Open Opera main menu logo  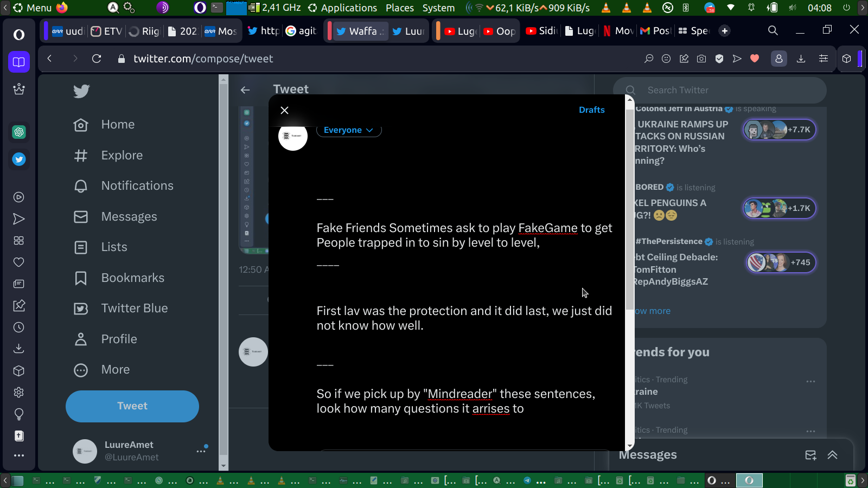point(19,35)
